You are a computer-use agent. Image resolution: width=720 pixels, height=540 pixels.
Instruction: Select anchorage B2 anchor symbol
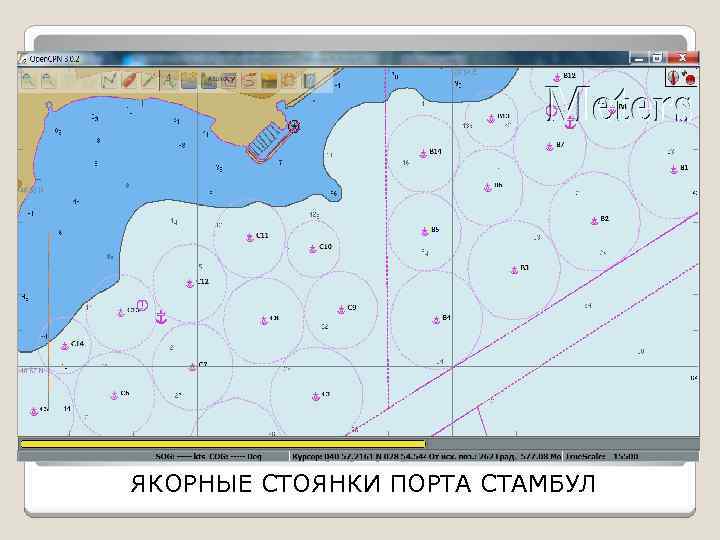click(594, 220)
